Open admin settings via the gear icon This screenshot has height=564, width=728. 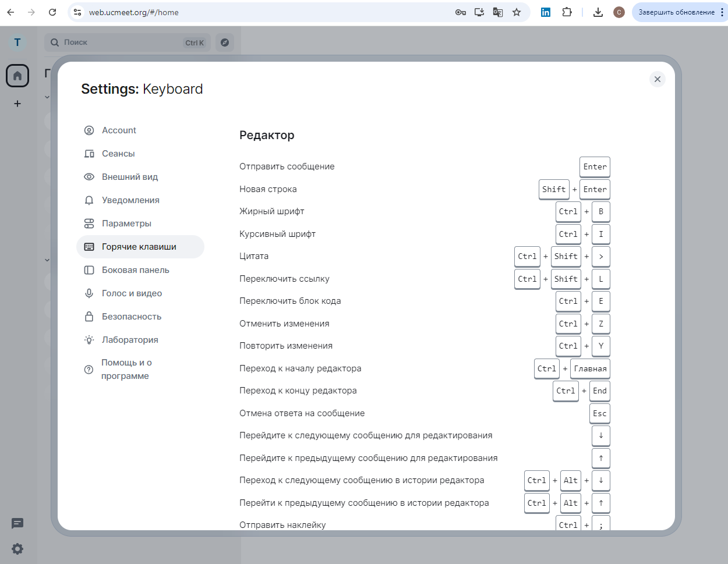pos(17,549)
